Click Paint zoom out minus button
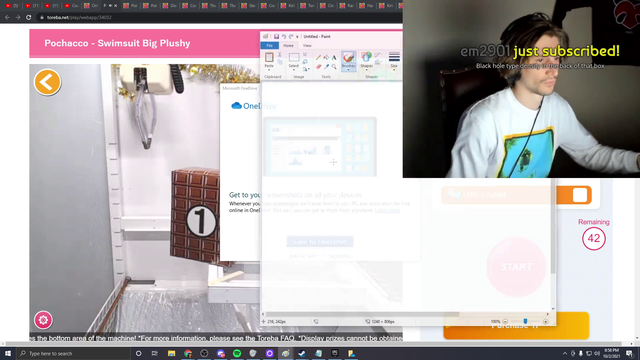This screenshot has width=640, height=360. click(x=505, y=322)
